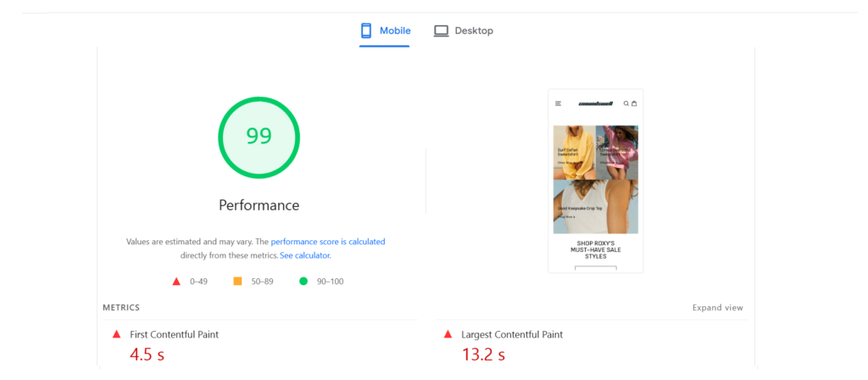
Task: Open the See calculator link
Action: coord(305,255)
